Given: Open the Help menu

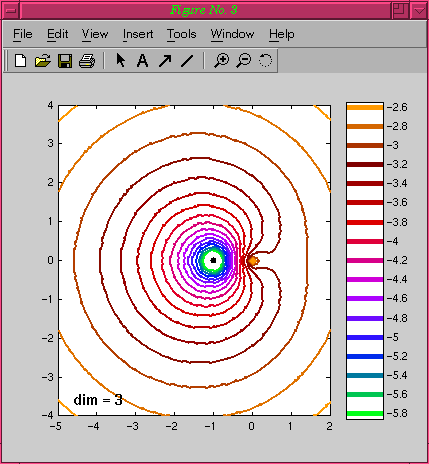Looking at the screenshot, I should tap(282, 34).
